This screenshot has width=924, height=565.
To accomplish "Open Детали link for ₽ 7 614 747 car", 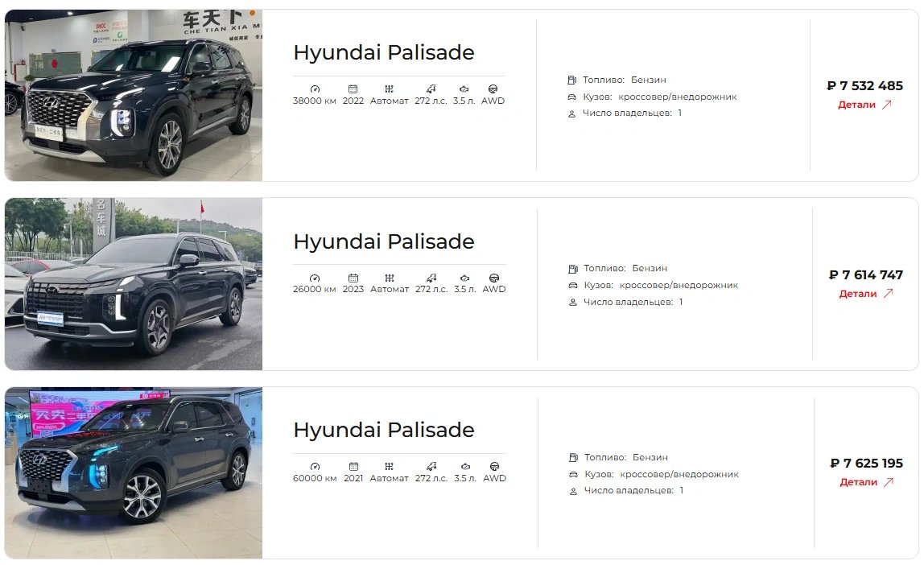I will point(866,294).
